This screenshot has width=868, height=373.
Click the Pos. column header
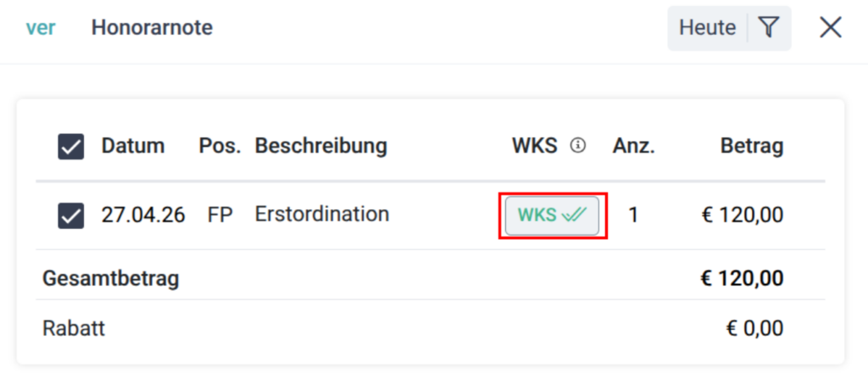[220, 146]
